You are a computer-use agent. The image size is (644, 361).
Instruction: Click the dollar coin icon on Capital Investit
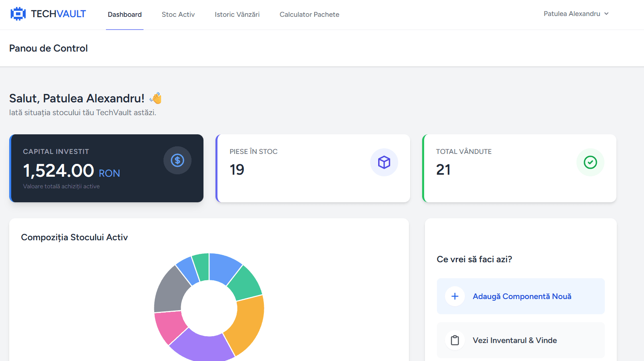[177, 160]
